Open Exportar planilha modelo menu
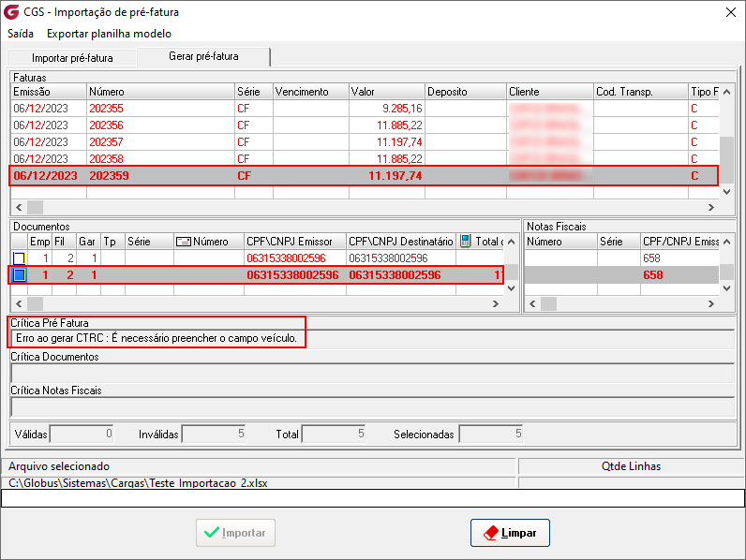The width and height of the screenshot is (746, 560). [109, 34]
